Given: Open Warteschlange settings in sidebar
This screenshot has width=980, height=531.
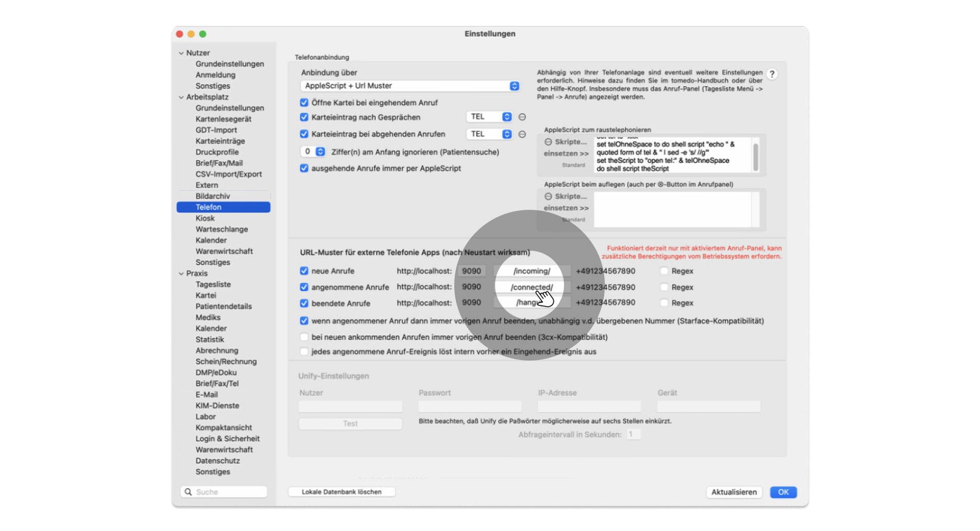Looking at the screenshot, I should pos(222,229).
